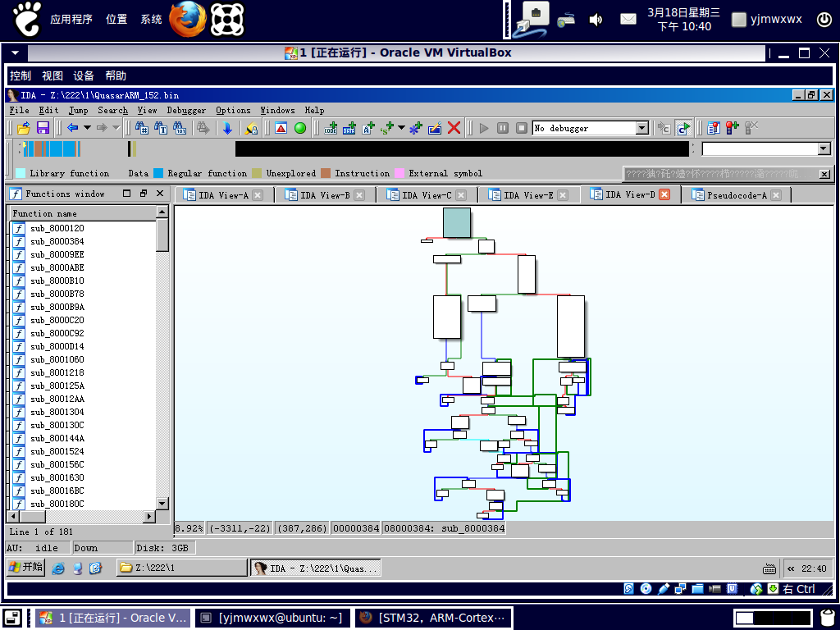Viewport: 840px width, 630px height.
Task: Jump back with the blue left arrow
Action: click(72, 128)
